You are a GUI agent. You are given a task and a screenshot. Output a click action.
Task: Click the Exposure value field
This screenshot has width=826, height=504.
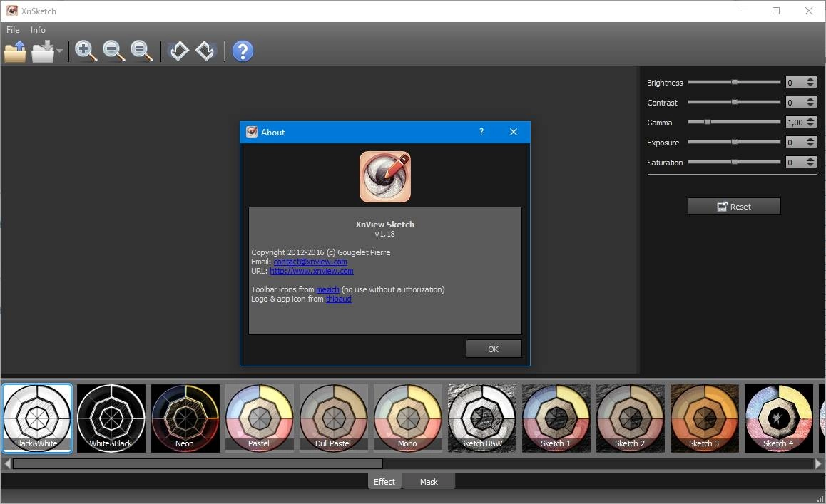point(795,142)
